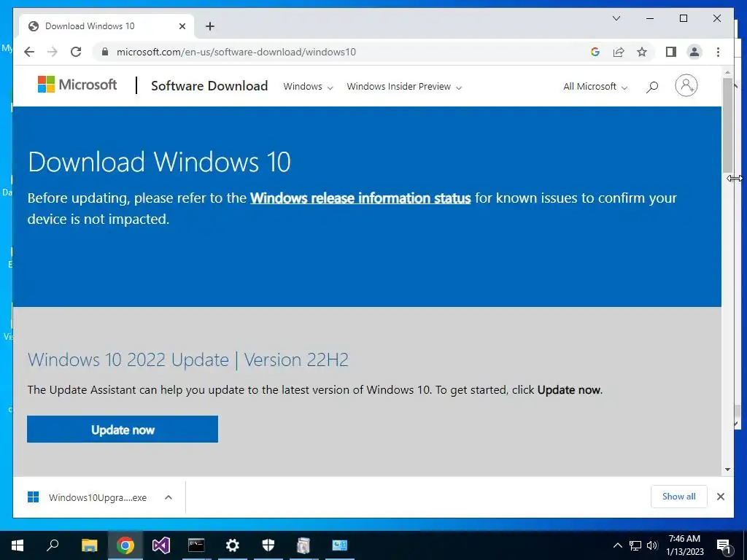The width and height of the screenshot is (747, 560).
Task: Open the Command Prompt taskbar icon
Action: [x=196, y=545]
